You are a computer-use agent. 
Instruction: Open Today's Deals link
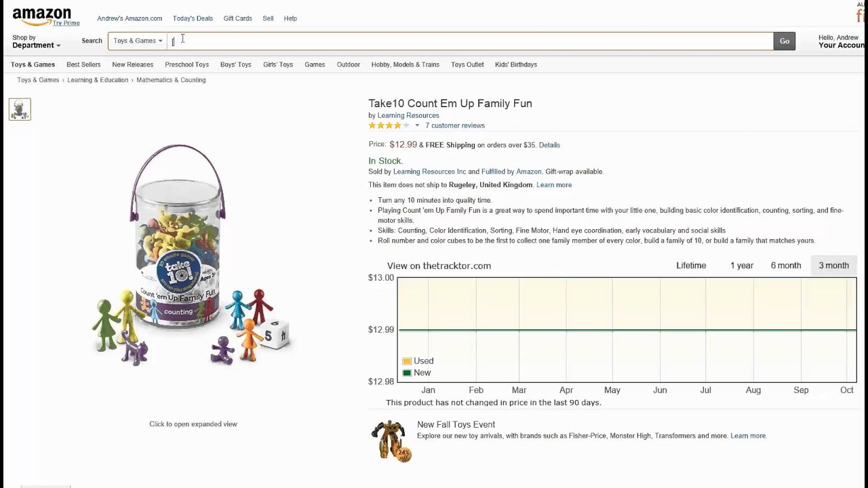click(x=193, y=18)
